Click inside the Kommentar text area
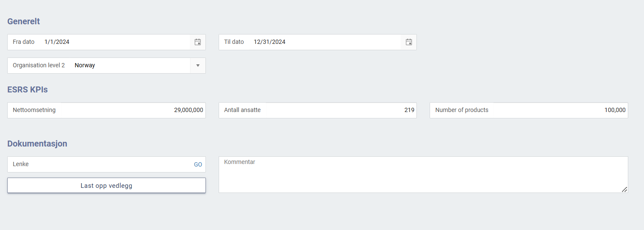 (423, 175)
